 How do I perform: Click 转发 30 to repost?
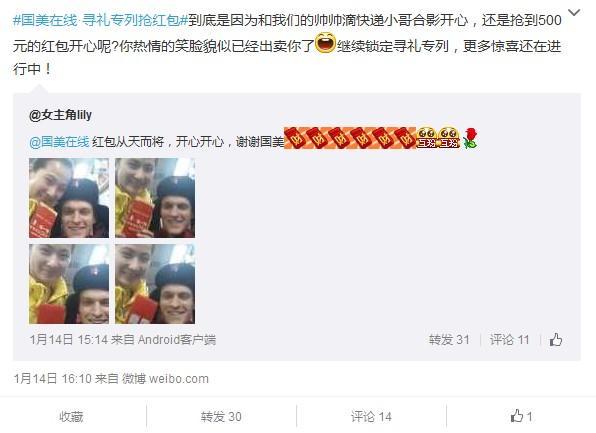(221, 417)
